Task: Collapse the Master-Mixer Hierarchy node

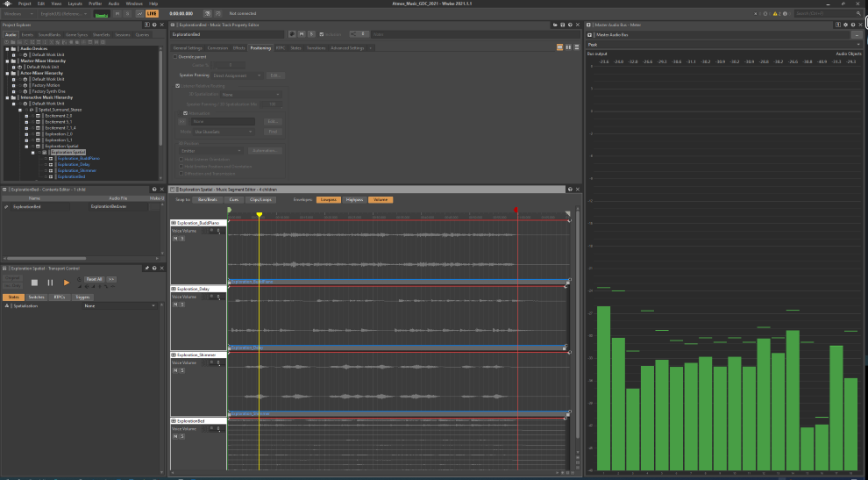Action: pos(7,61)
